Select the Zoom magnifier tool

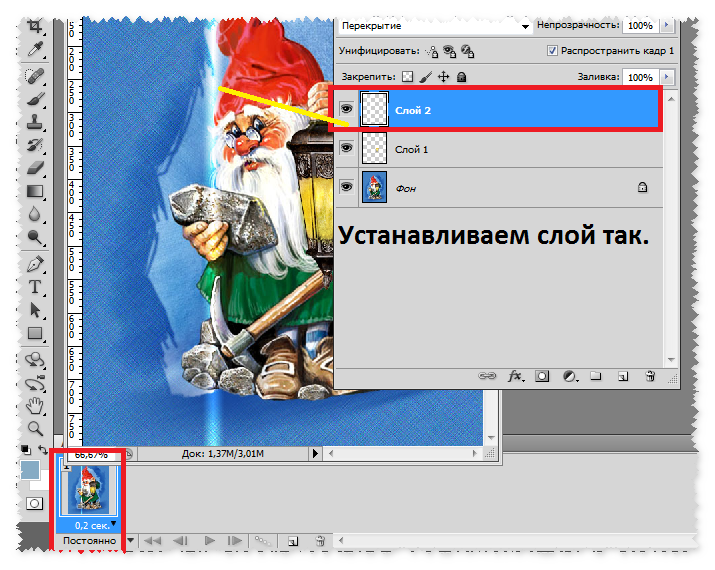[35, 428]
